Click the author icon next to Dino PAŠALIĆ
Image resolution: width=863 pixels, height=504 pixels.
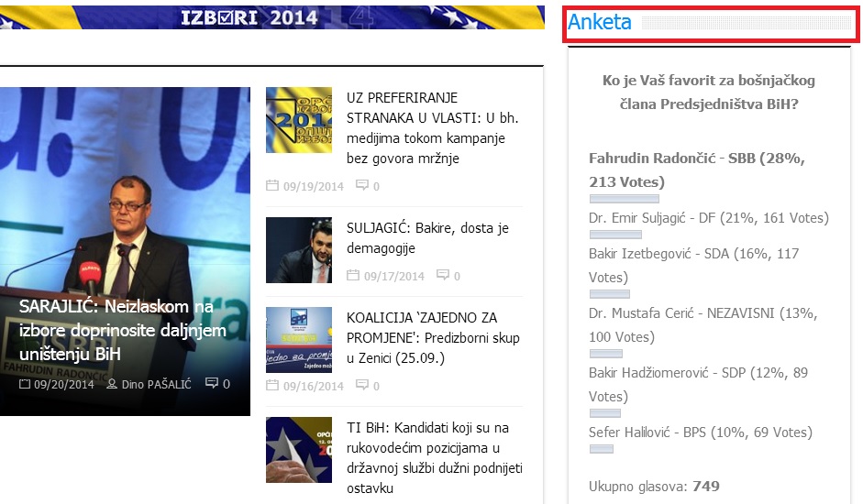pos(112,384)
